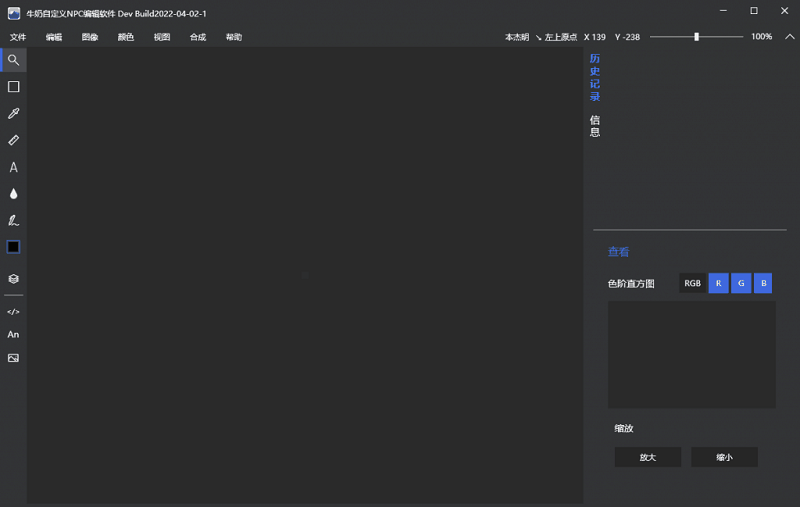The height and width of the screenshot is (507, 800).
Task: Open the 图像 menu
Action: 90,37
